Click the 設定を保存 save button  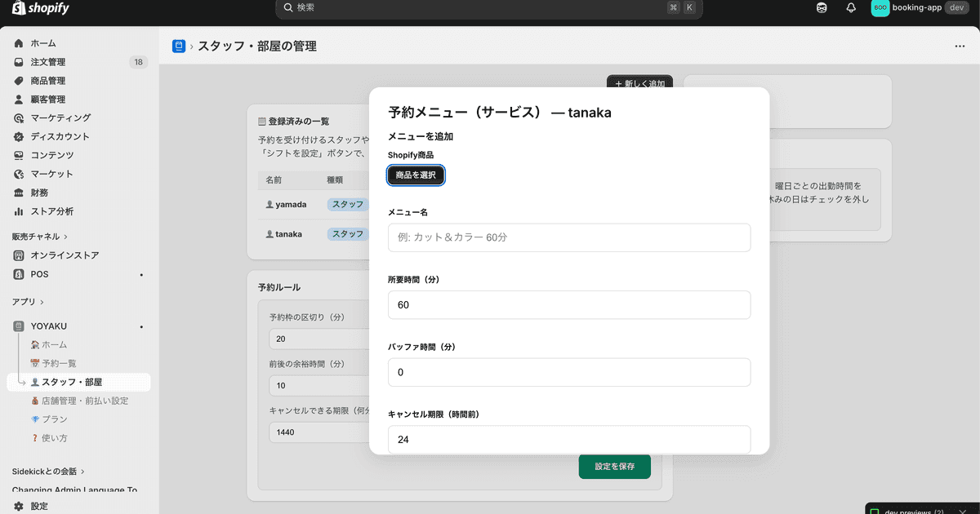(x=615, y=467)
